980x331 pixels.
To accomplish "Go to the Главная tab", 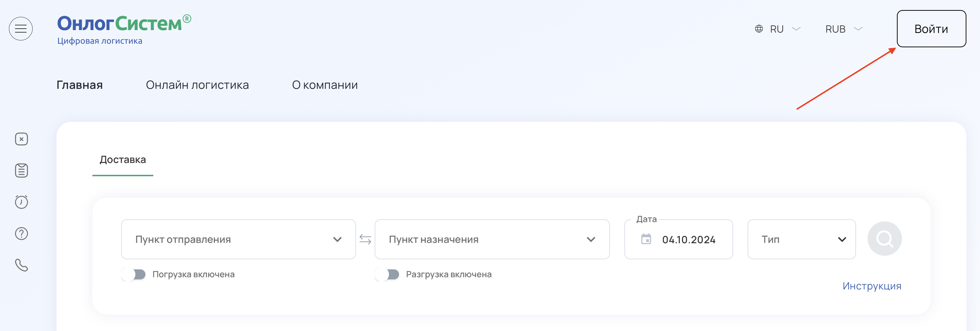I will pyautogui.click(x=80, y=85).
